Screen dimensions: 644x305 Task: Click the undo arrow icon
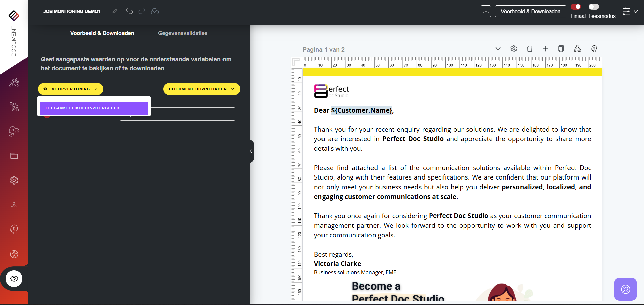(129, 11)
